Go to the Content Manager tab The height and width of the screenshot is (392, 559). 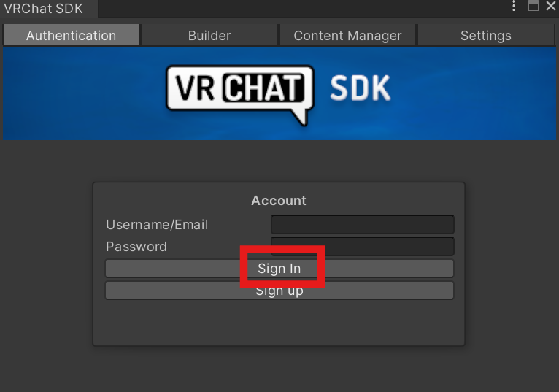347,35
